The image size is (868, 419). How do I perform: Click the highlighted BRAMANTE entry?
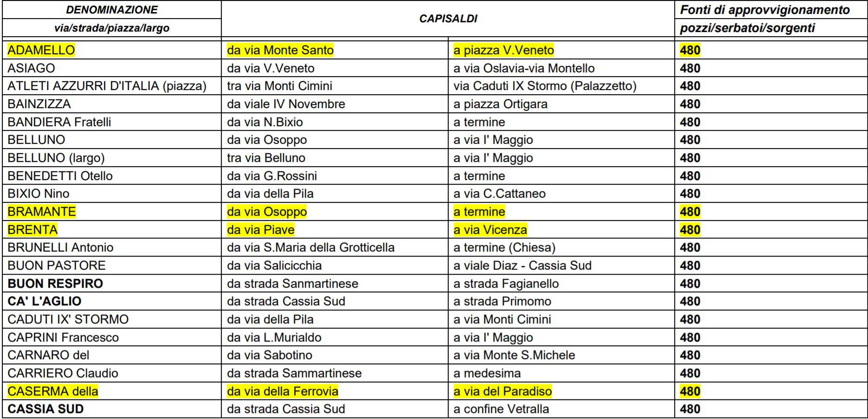[42, 212]
